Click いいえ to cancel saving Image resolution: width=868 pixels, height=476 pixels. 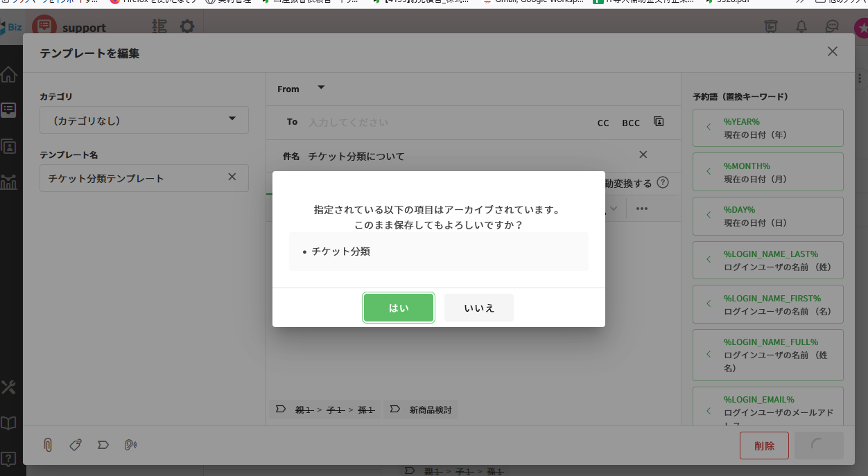pos(479,308)
